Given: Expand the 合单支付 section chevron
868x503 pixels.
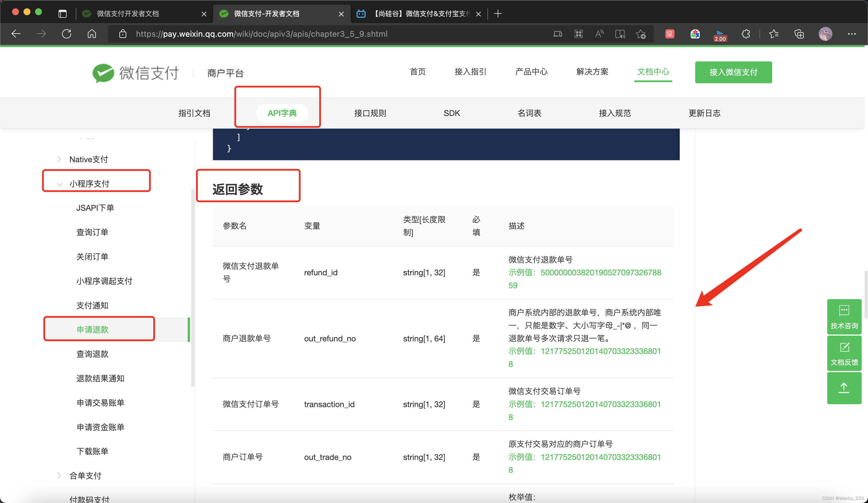Looking at the screenshot, I should pyautogui.click(x=59, y=475).
